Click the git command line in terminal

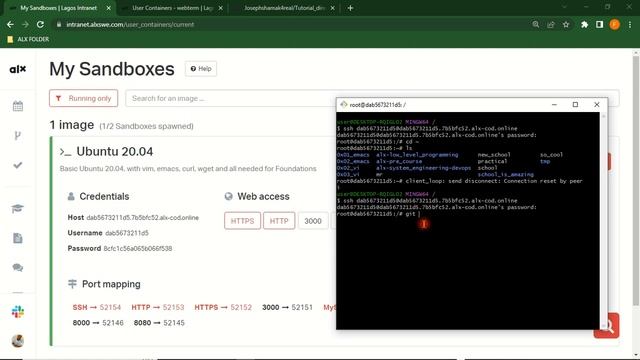378,214
